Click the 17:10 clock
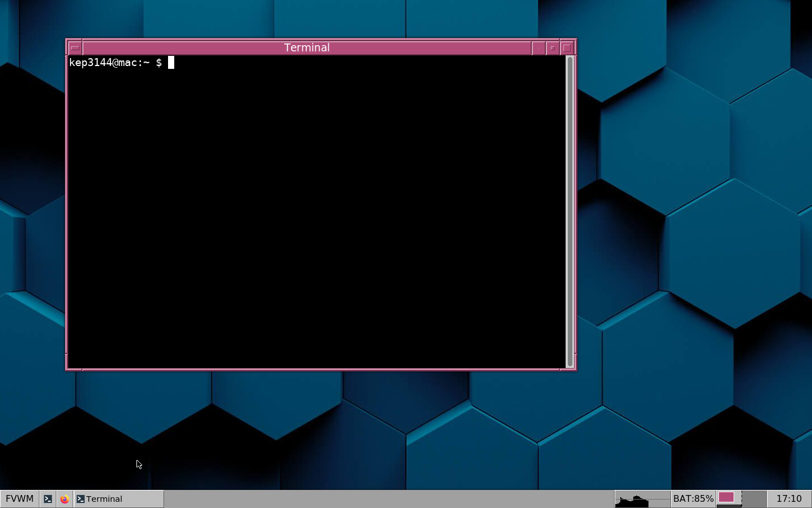Viewport: 812px width, 508px height. point(789,499)
